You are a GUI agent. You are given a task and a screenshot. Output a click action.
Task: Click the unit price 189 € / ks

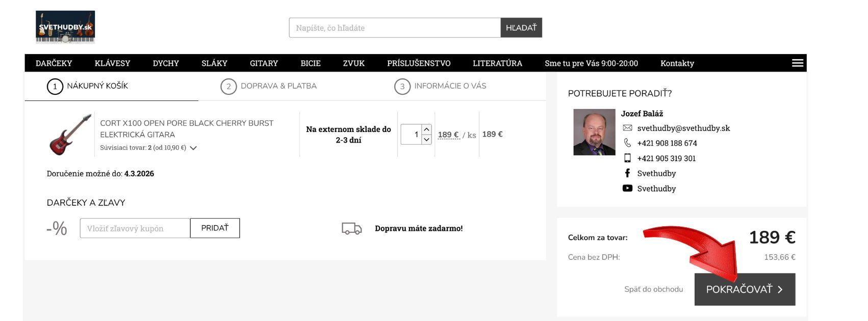click(457, 135)
